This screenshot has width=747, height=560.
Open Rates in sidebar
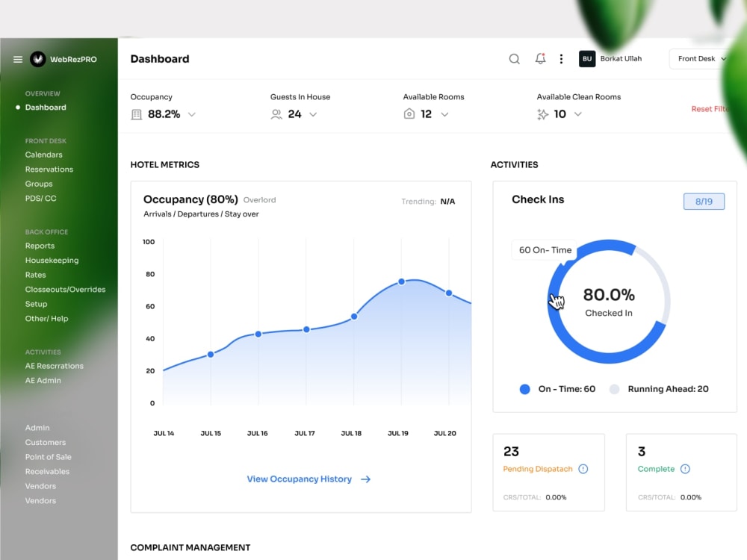click(x=36, y=275)
